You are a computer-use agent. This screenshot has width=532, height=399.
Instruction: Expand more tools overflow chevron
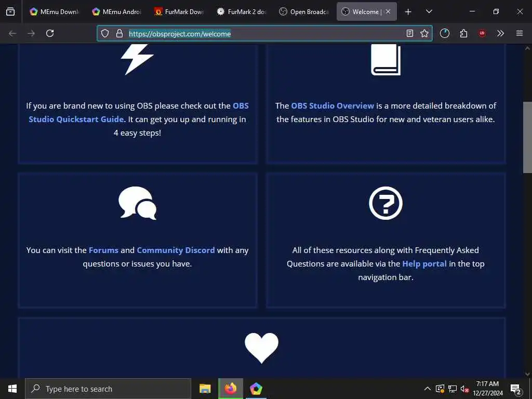(500, 33)
